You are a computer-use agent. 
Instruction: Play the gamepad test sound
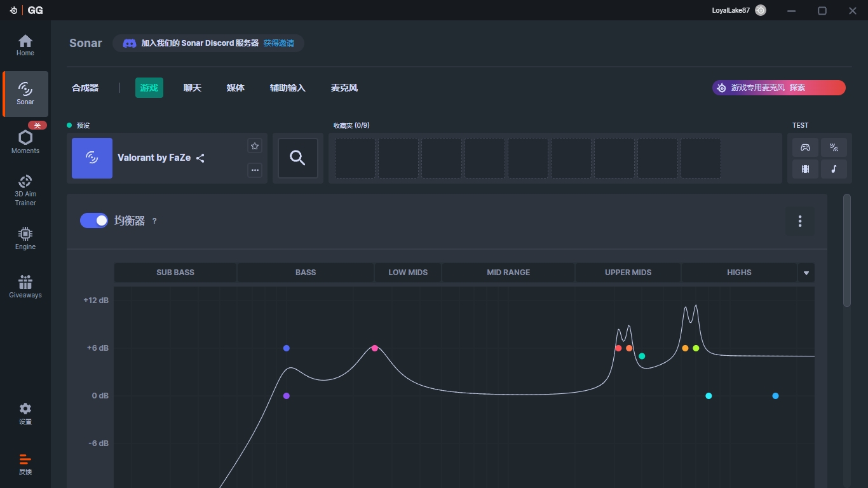click(805, 147)
